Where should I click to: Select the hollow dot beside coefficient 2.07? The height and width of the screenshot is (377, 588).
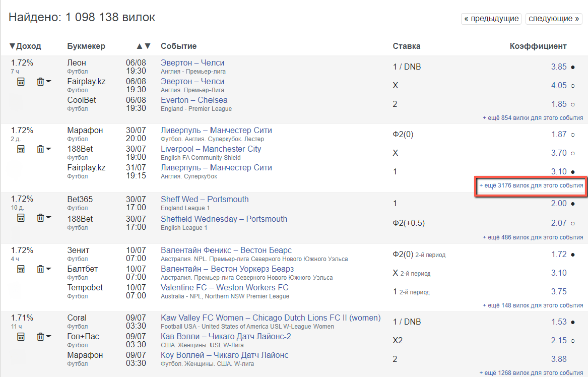click(x=572, y=223)
